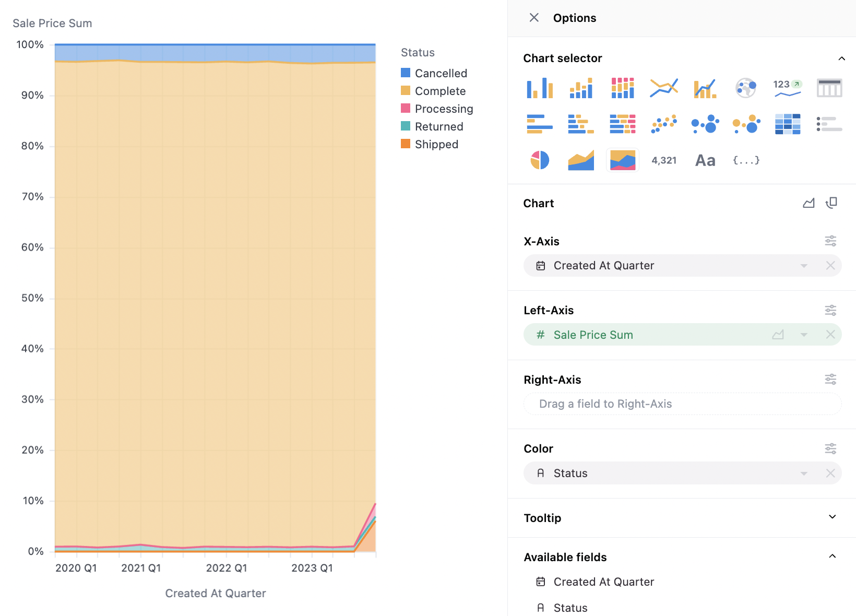Collapse the Available fields section
Image resolution: width=856 pixels, height=616 pixels.
pyautogui.click(x=833, y=556)
